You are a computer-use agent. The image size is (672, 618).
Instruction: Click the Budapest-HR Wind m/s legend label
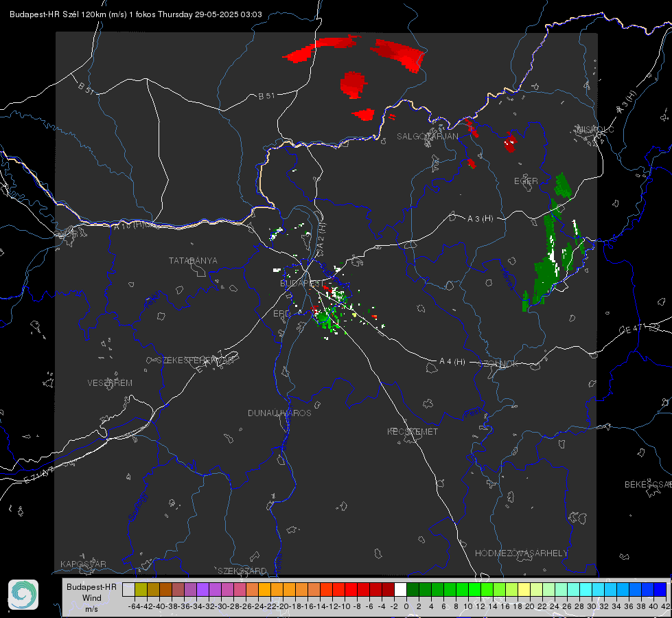click(91, 598)
